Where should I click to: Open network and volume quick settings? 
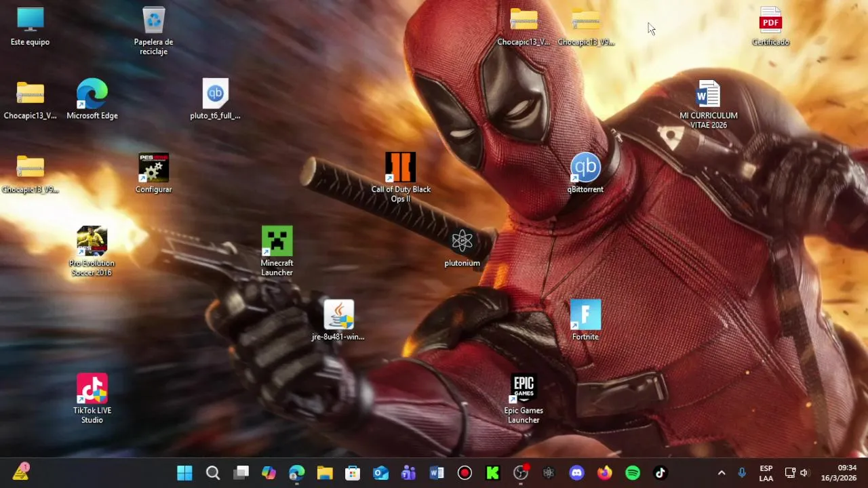coord(797,473)
